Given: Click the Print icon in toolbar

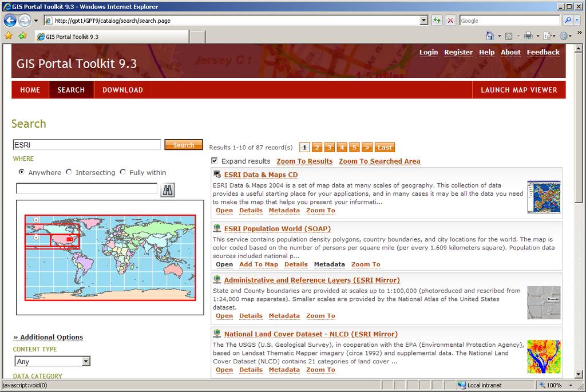Looking at the screenshot, I should [x=528, y=36].
